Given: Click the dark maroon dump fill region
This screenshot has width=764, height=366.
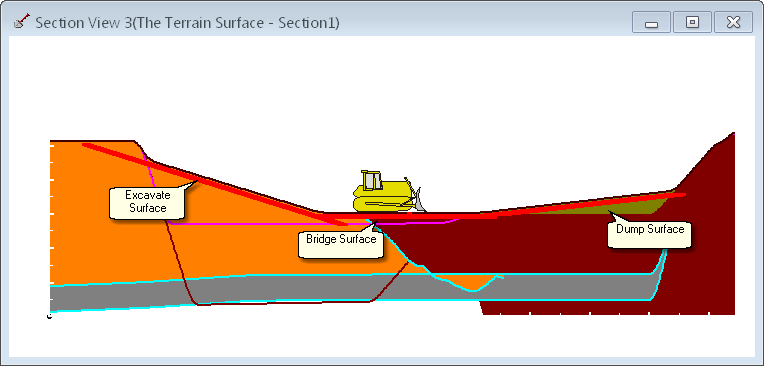Looking at the screenshot, I should [536, 244].
